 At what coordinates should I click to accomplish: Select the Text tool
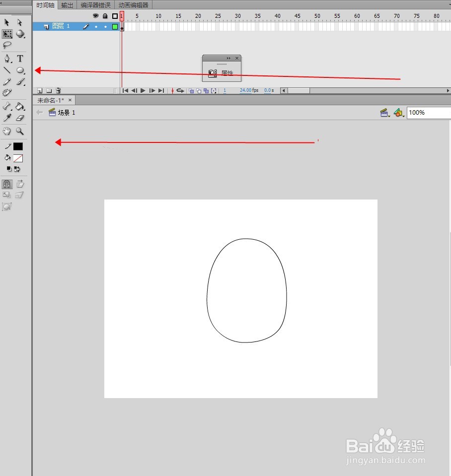pyautogui.click(x=20, y=59)
